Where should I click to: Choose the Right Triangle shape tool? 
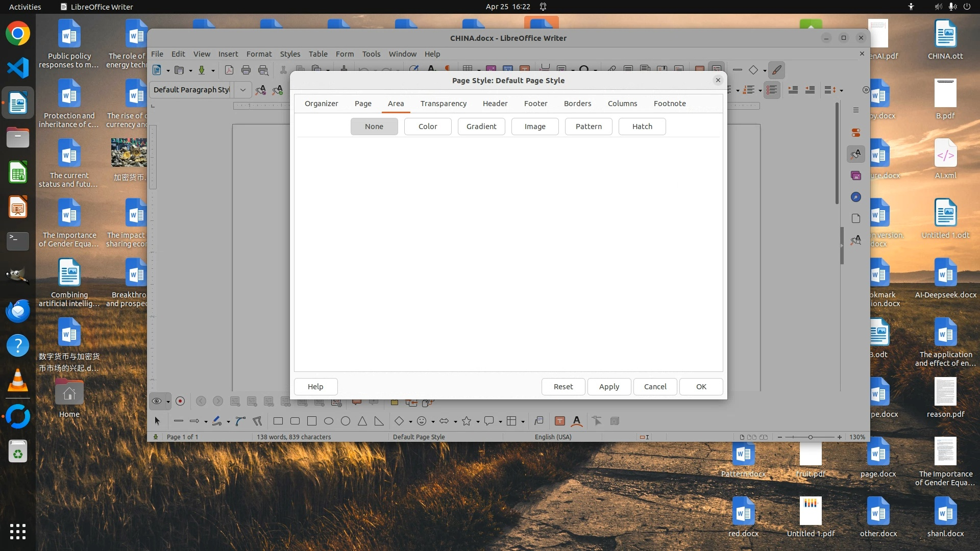tap(379, 421)
